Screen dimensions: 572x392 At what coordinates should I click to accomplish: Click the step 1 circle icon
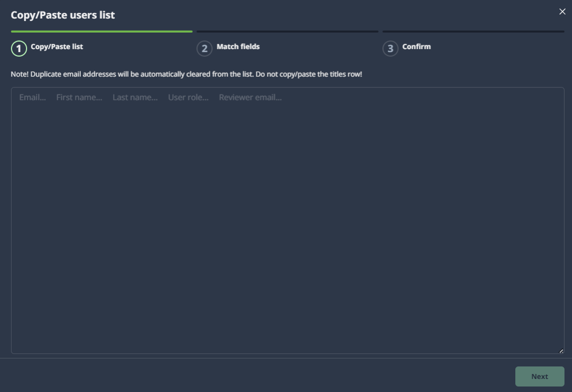[19, 49]
